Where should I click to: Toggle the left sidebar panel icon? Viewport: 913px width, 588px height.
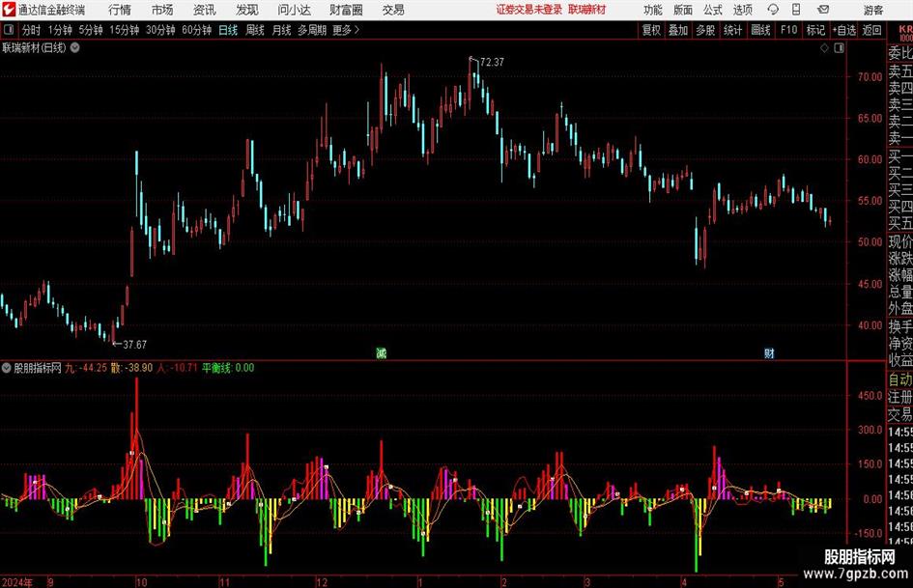click(x=9, y=30)
